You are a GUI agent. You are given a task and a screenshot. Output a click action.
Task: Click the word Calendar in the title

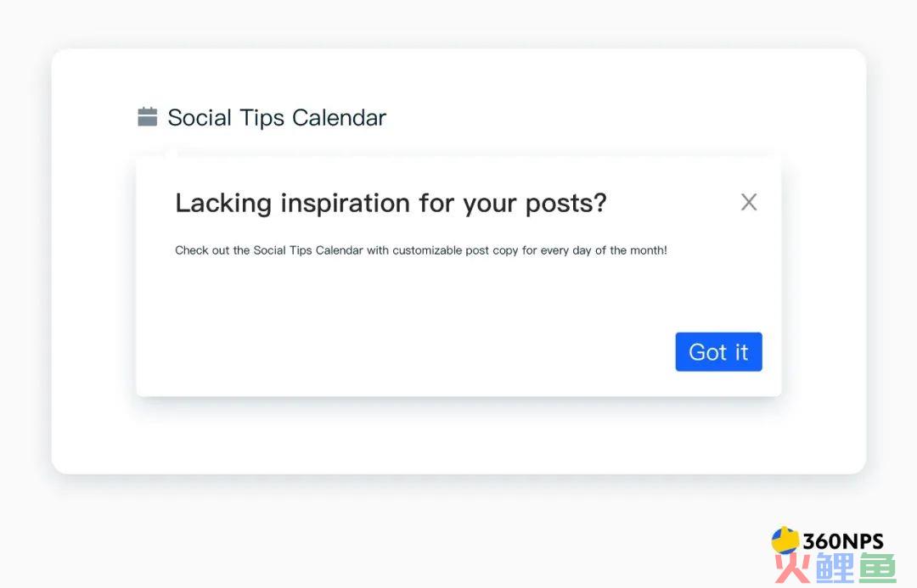tap(339, 117)
